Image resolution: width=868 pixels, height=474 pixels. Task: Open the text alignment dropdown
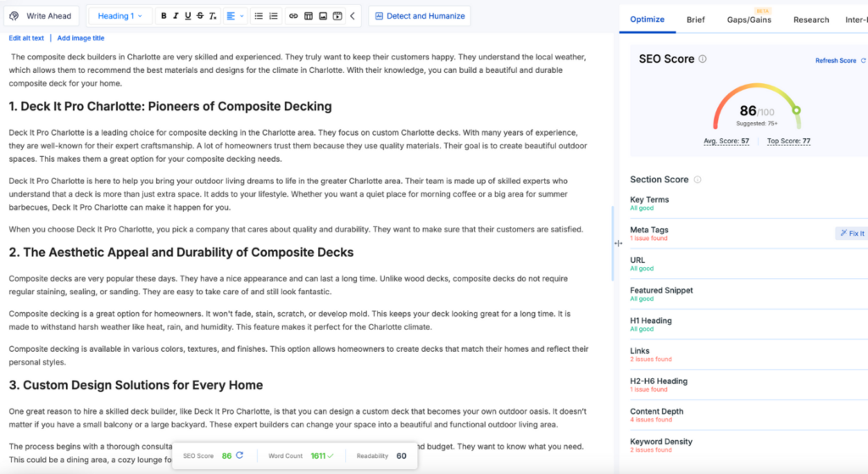[236, 16]
